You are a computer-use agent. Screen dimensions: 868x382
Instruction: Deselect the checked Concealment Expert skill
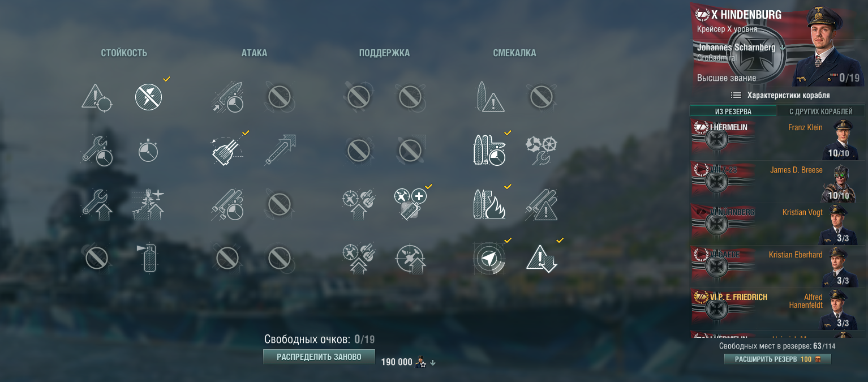542,257
